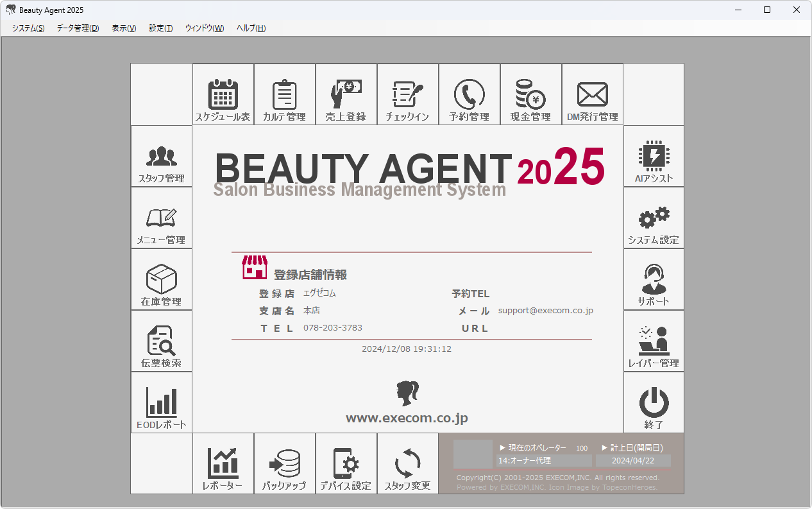The height and width of the screenshot is (509, 812).
Task: Click the support@execom.co.jp email address
Action: (x=545, y=311)
